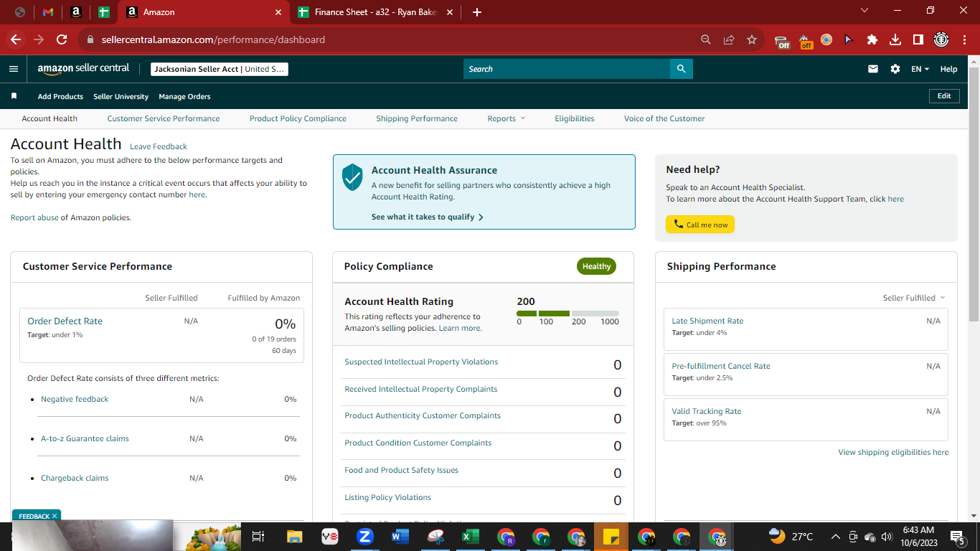Reload the page with the refresh icon
The image size is (980, 551).
[62, 39]
